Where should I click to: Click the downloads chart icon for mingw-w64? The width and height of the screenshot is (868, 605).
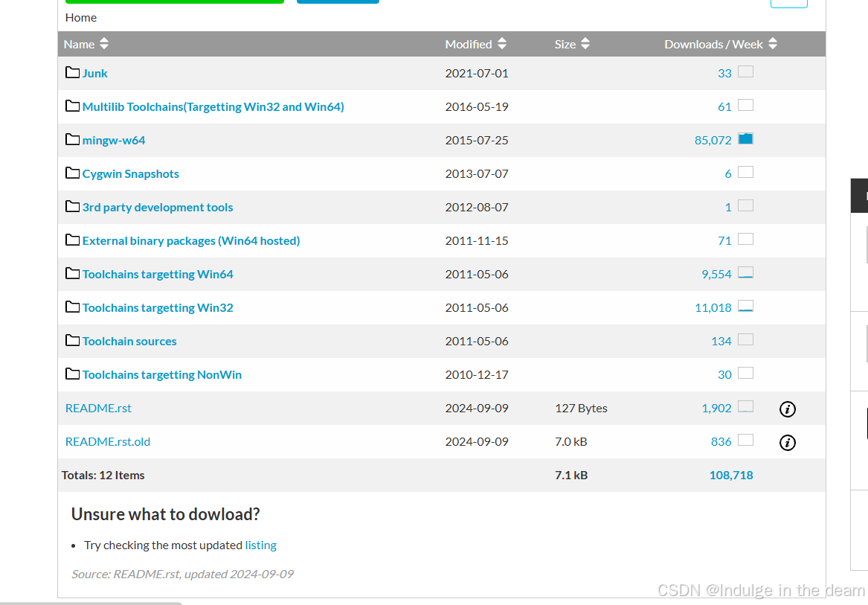(x=745, y=139)
